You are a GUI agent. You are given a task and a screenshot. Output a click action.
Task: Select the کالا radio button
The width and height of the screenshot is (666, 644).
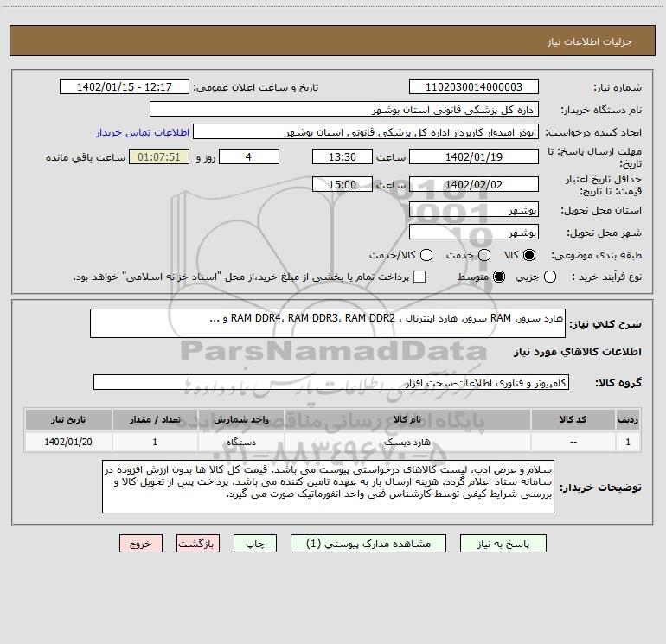click(529, 255)
